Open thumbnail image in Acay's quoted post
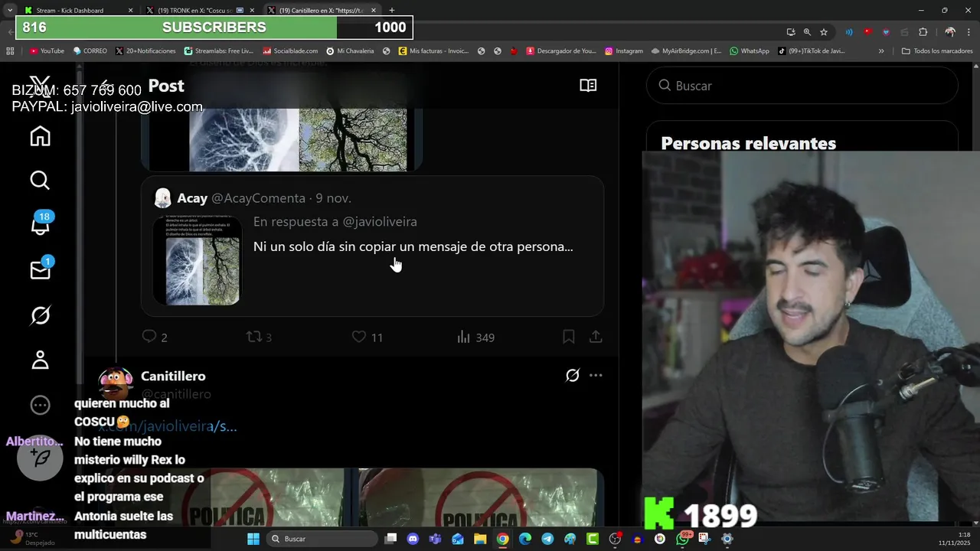The width and height of the screenshot is (980, 551). click(196, 260)
